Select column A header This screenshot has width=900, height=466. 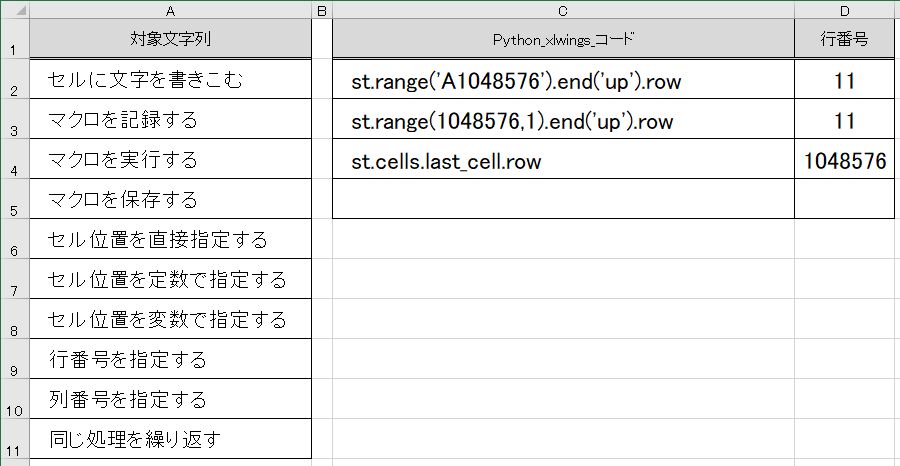[170, 10]
